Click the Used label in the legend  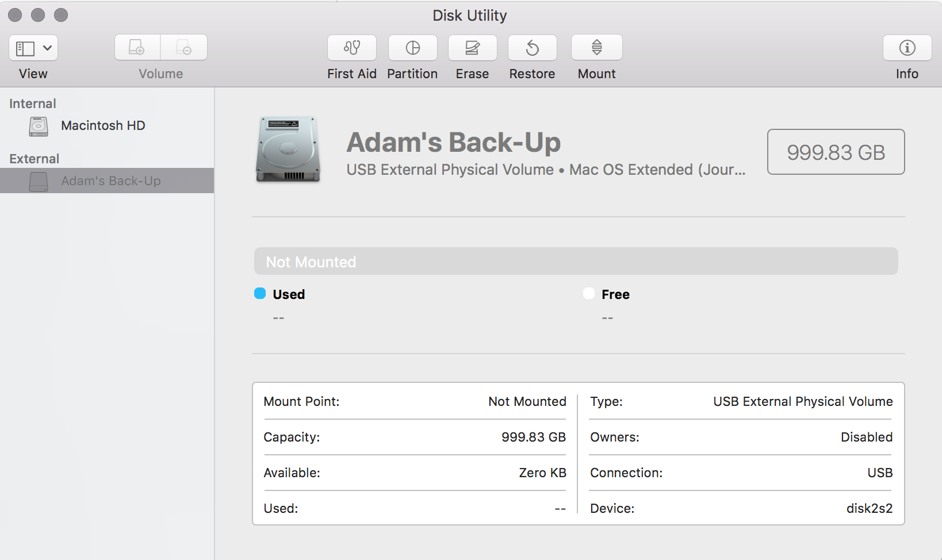pyautogui.click(x=289, y=294)
